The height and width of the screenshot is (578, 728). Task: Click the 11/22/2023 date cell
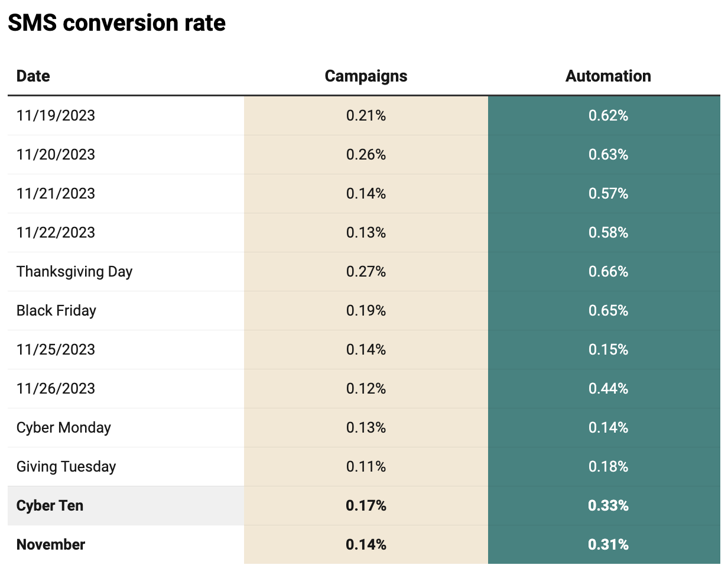(56, 232)
